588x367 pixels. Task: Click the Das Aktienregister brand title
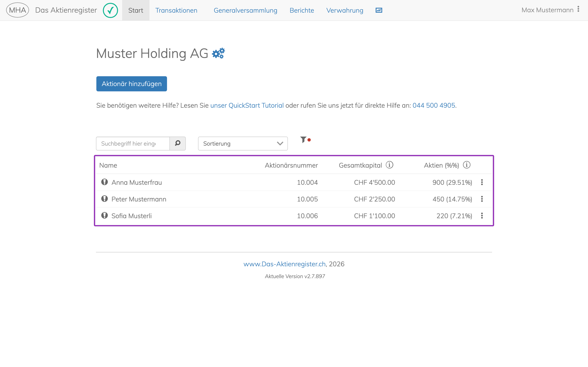click(66, 10)
